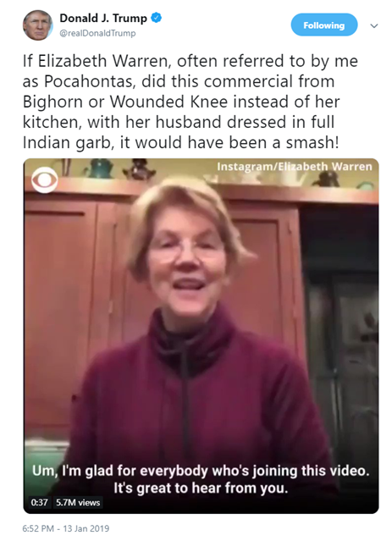Click the 5.7M views counter
Screen dimensions: 392x541
78,502
